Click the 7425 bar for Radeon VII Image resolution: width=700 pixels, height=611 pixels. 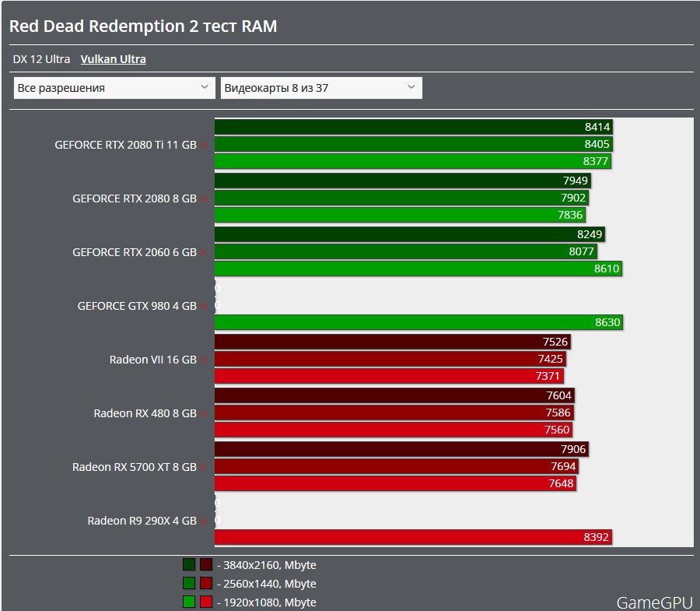[x=390, y=359]
